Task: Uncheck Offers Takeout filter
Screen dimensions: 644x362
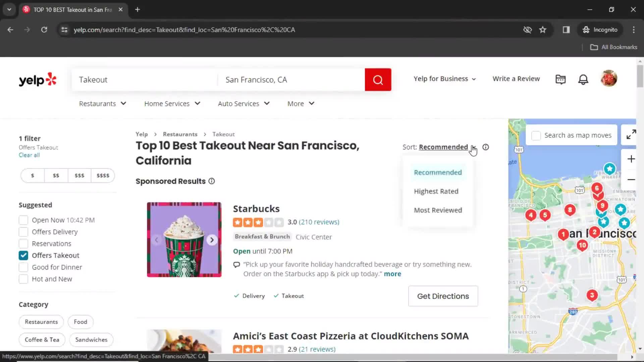Action: [23, 255]
